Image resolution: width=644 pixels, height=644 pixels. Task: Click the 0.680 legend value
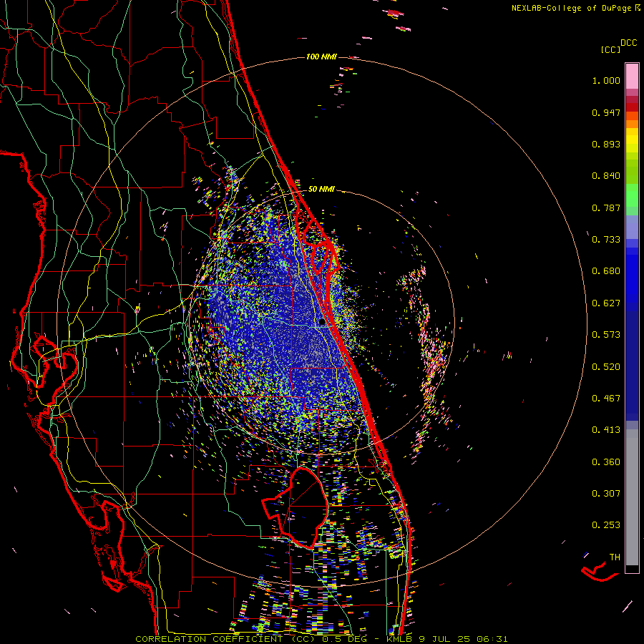(x=606, y=271)
